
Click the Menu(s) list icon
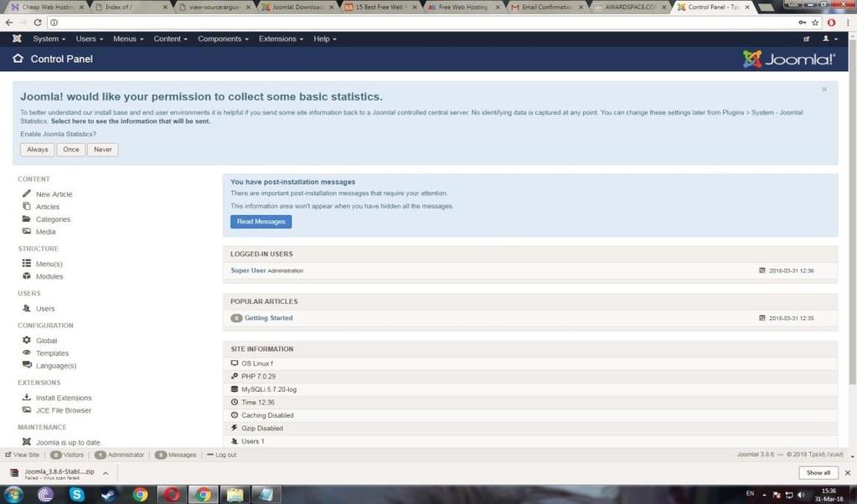26,263
